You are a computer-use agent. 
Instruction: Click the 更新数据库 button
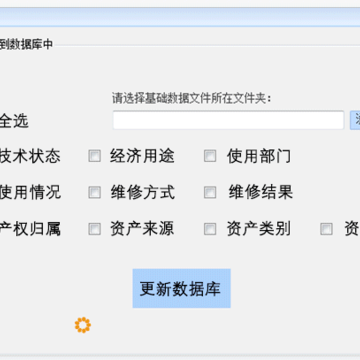coord(182,288)
